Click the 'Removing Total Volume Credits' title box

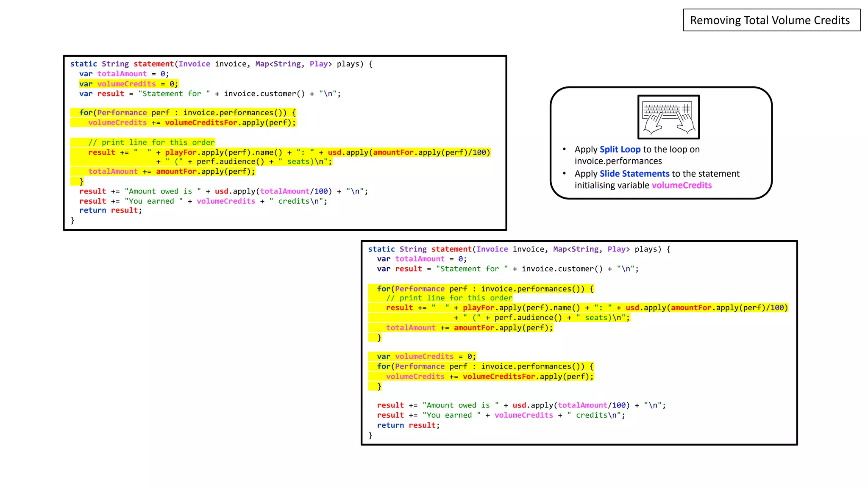(771, 20)
